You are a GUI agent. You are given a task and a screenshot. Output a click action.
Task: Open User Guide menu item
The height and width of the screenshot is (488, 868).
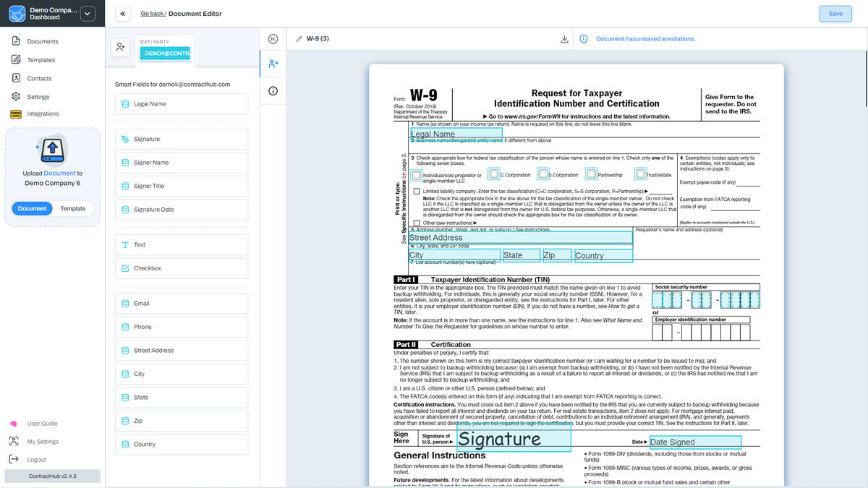43,424
